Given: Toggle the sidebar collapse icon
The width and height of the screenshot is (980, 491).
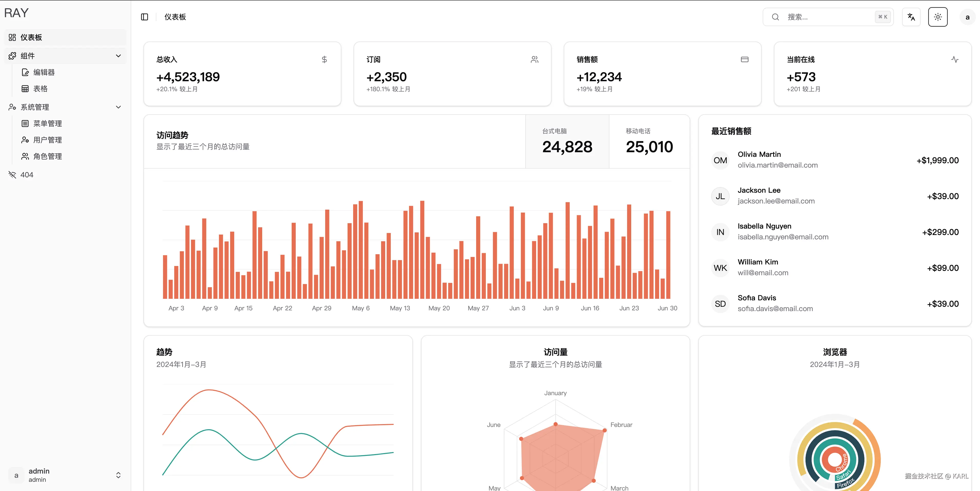Looking at the screenshot, I should click(144, 17).
